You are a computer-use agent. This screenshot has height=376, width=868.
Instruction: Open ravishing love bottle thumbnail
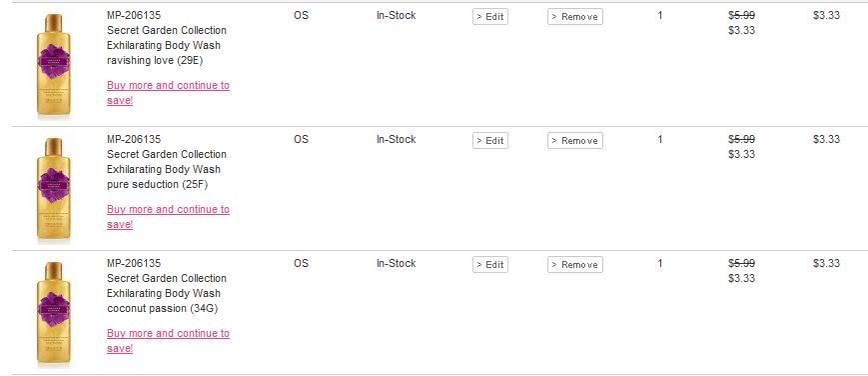(54, 65)
